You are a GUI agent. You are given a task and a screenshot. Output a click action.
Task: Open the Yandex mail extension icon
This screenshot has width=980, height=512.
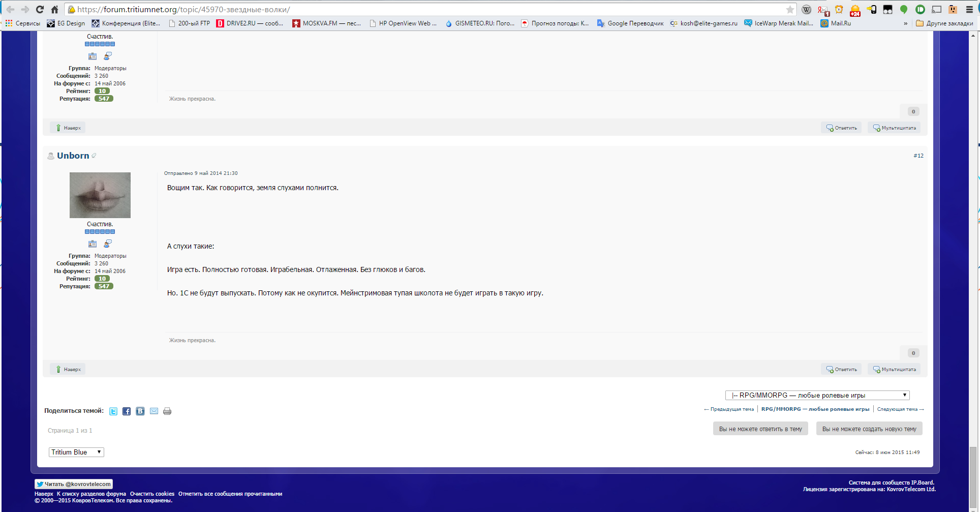pos(823,10)
